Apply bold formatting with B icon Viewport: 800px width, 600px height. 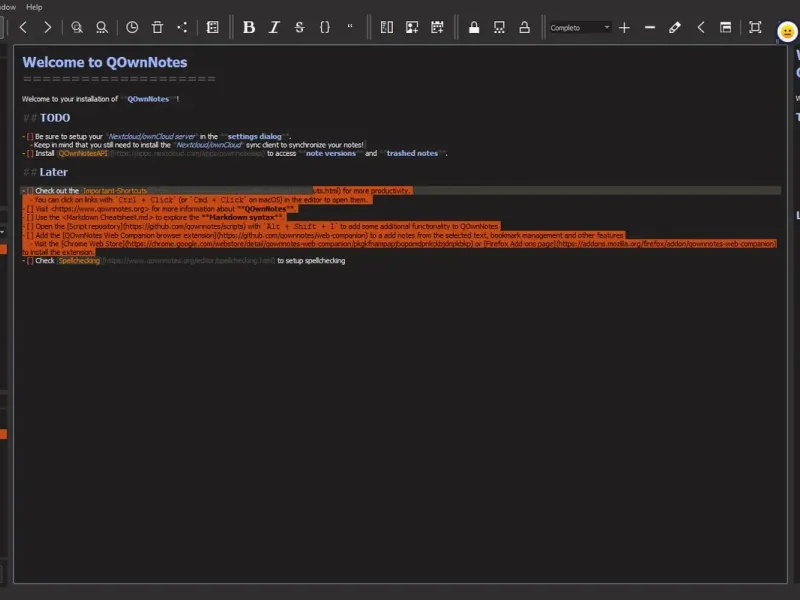249,27
